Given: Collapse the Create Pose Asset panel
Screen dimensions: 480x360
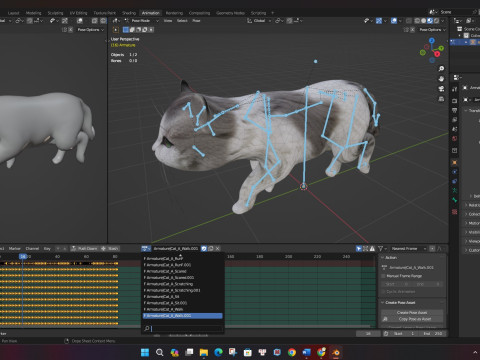Looking at the screenshot, I should pyautogui.click(x=382, y=302).
